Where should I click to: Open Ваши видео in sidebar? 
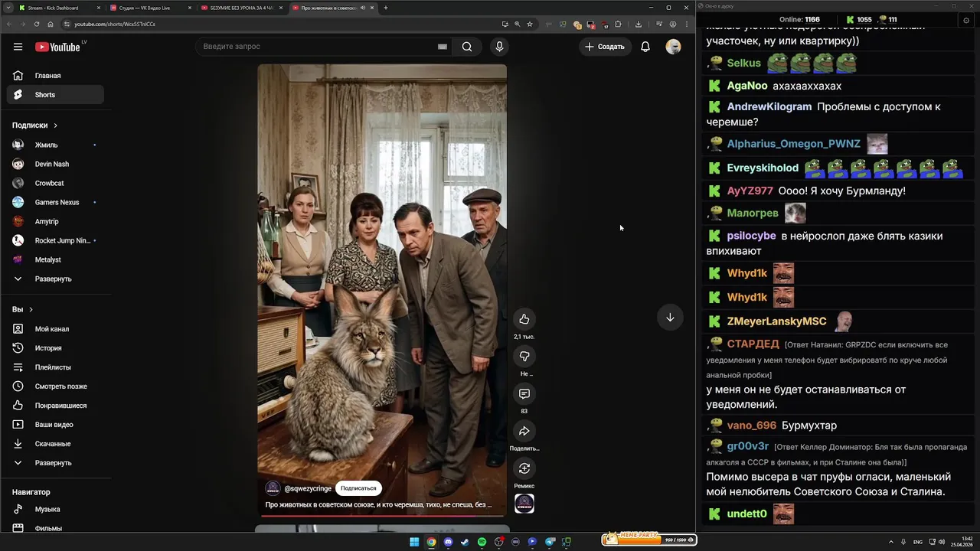(x=55, y=425)
